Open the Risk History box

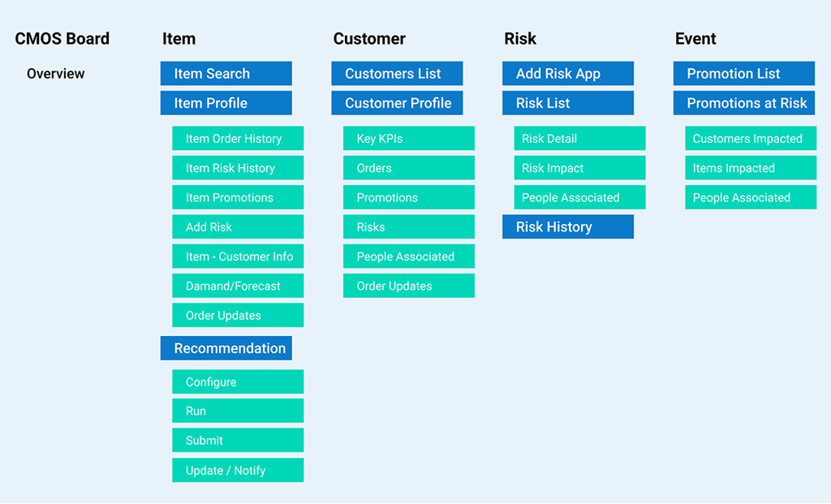tap(567, 227)
